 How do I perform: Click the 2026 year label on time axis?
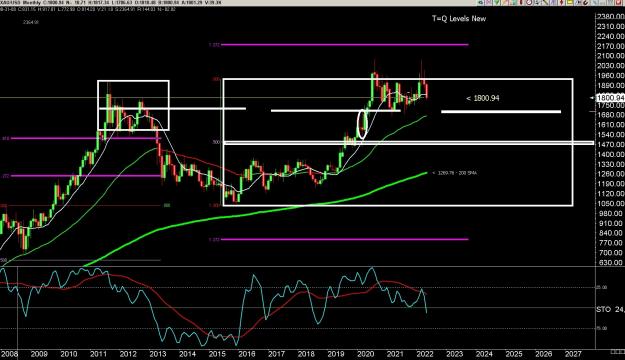coord(544,354)
